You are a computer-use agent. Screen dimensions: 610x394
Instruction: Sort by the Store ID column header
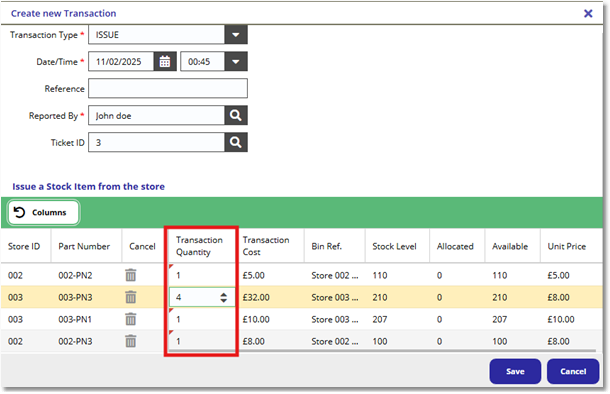point(24,246)
